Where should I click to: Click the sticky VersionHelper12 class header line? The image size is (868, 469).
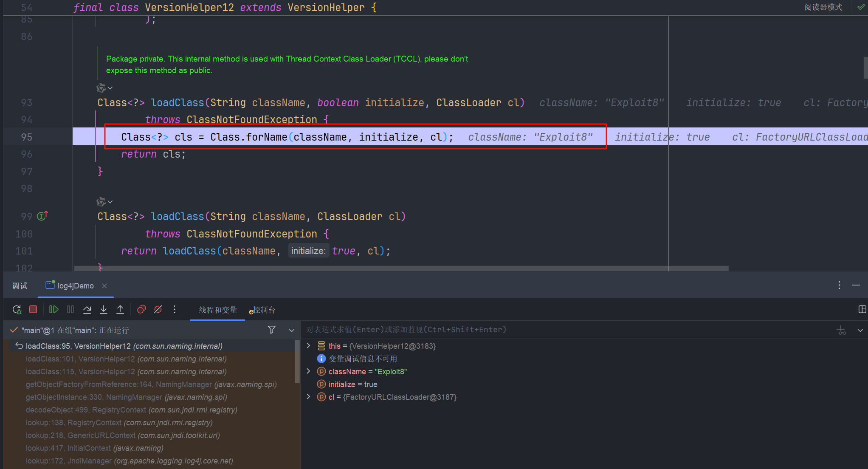[x=225, y=8]
